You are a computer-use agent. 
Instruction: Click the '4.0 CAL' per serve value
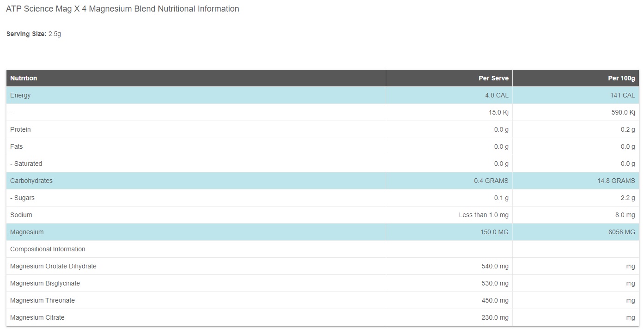click(x=497, y=95)
